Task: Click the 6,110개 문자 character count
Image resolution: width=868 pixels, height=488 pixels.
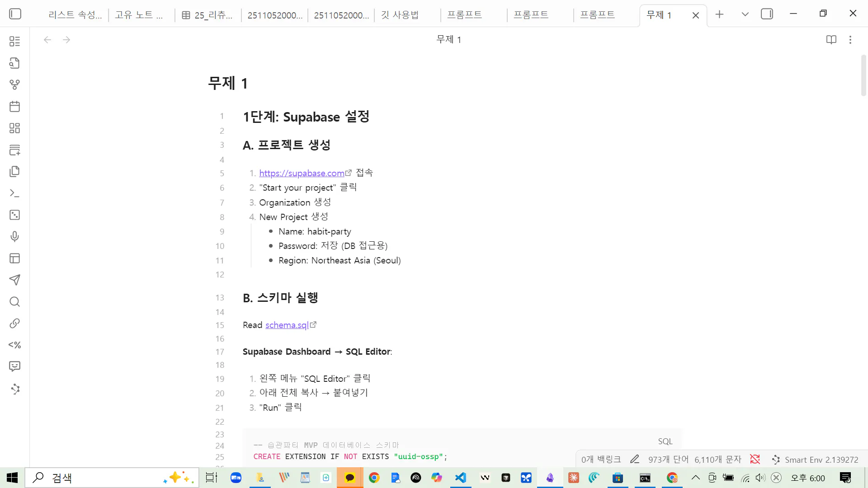Action: tap(718, 460)
